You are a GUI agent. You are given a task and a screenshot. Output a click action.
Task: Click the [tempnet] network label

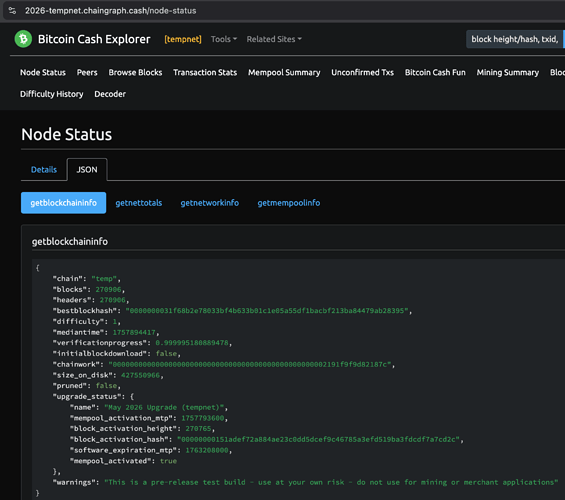pyautogui.click(x=183, y=39)
